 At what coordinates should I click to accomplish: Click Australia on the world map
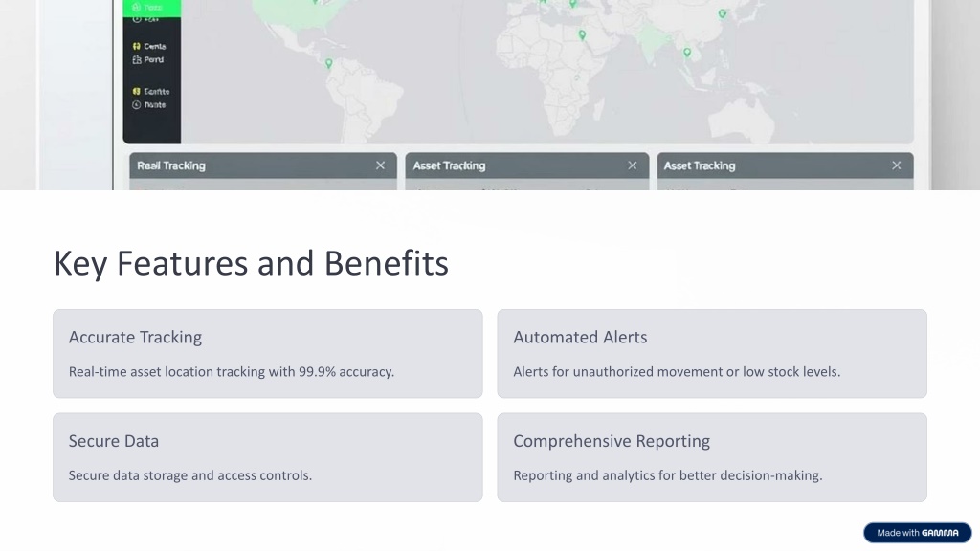coord(742,120)
